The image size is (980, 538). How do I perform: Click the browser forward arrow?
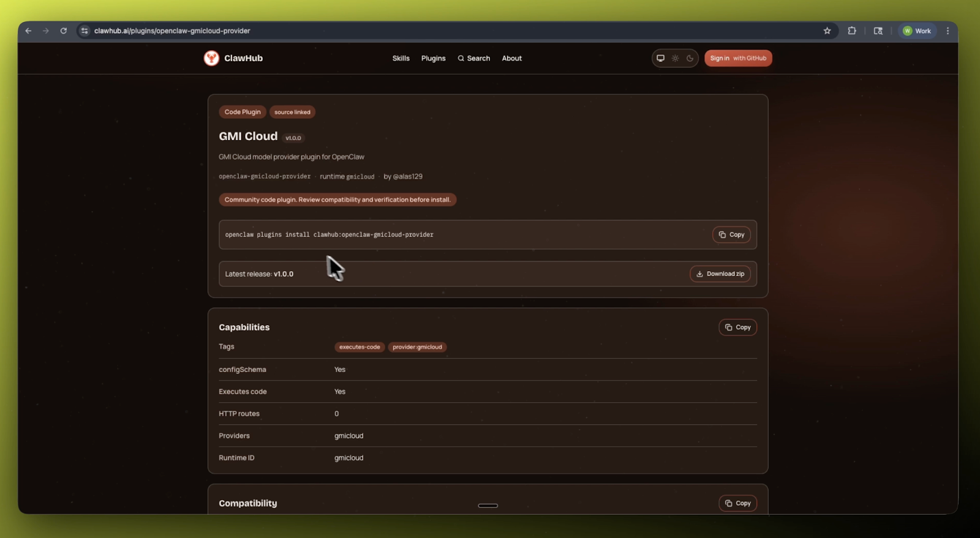pyautogui.click(x=46, y=31)
